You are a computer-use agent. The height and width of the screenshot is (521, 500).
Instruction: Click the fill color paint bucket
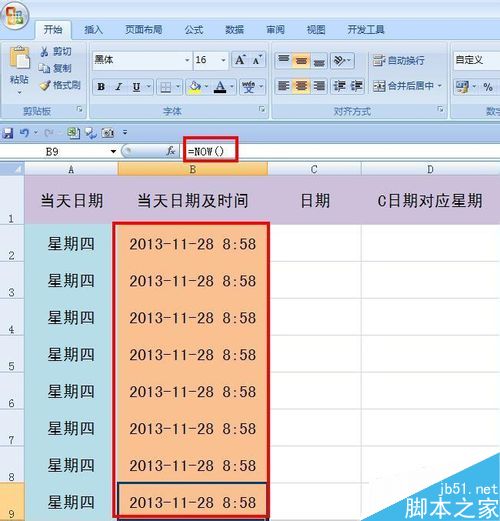tap(195, 87)
